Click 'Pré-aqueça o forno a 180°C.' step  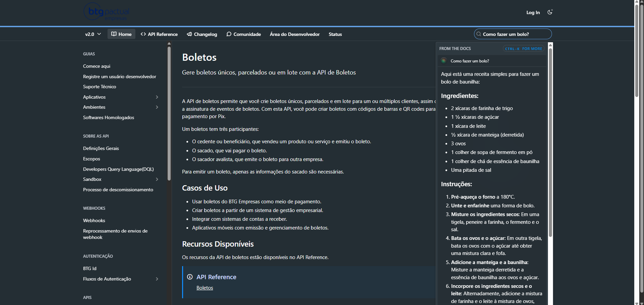click(483, 197)
